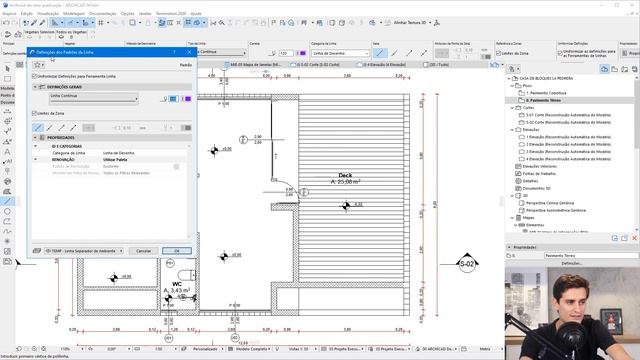
Task: Open the Opções menu
Action: [127, 13]
